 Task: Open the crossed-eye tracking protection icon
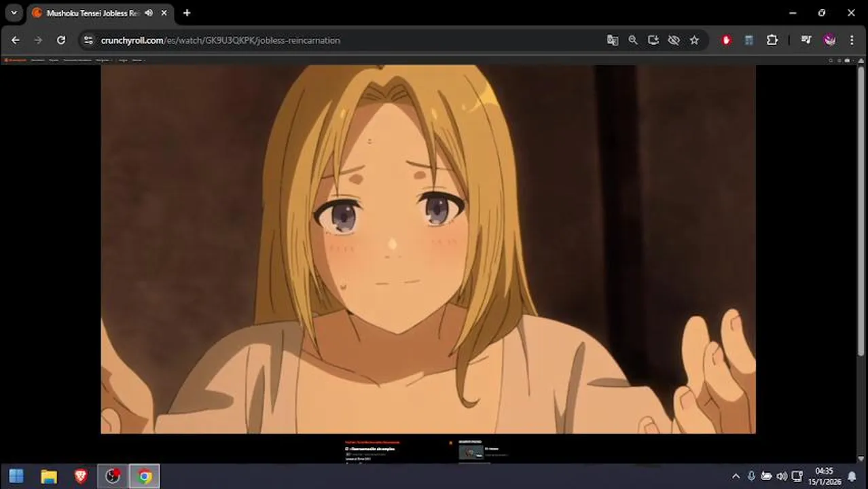point(674,40)
